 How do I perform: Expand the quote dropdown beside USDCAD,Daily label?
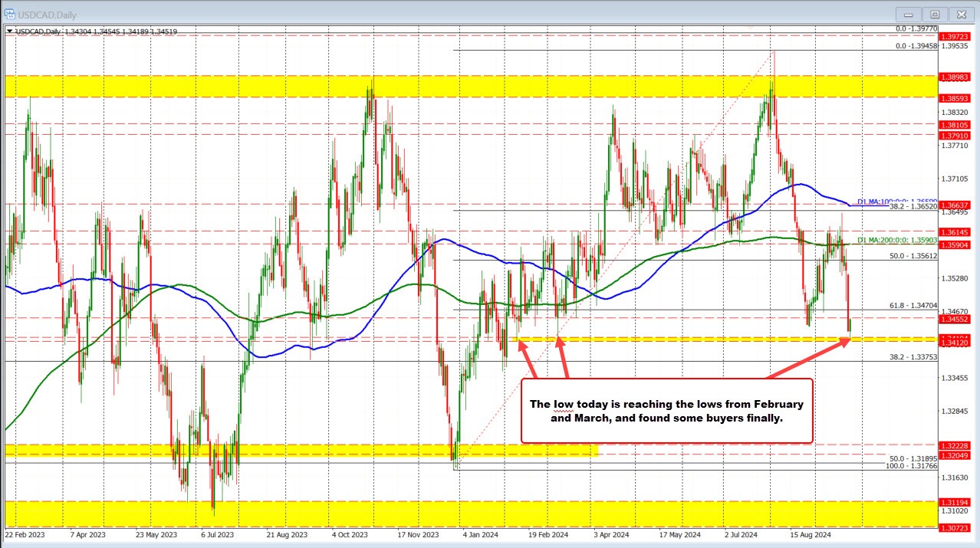coord(11,32)
